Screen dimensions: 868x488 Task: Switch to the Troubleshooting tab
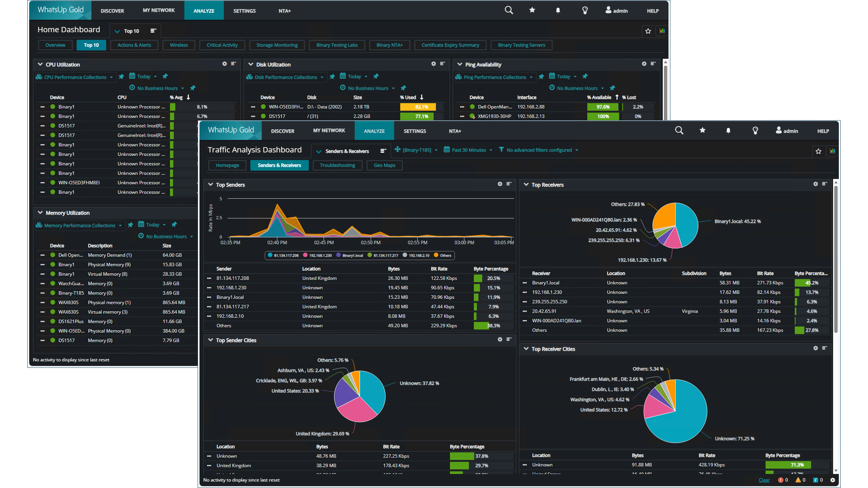click(337, 165)
